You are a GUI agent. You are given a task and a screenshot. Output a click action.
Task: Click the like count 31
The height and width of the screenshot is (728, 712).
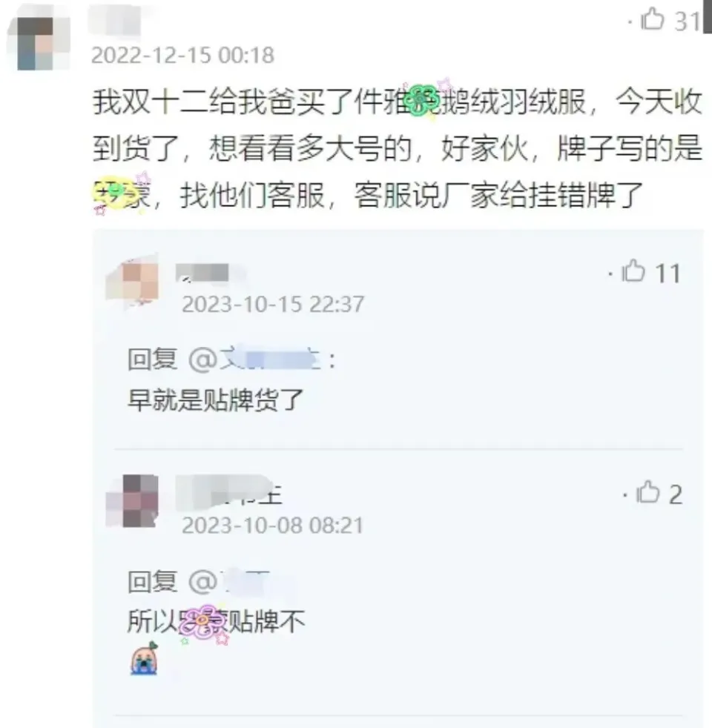[687, 21]
